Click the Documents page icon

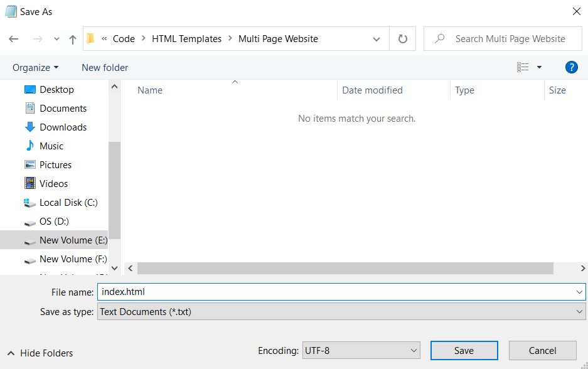[x=30, y=108]
